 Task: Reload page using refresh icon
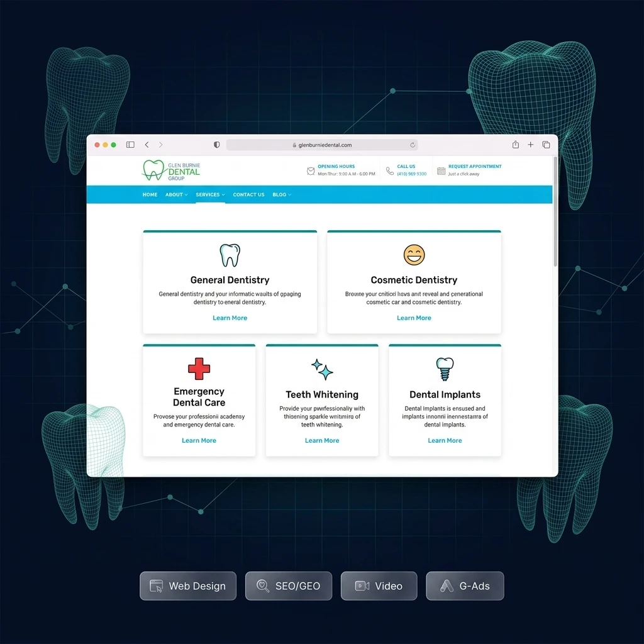pyautogui.click(x=413, y=145)
